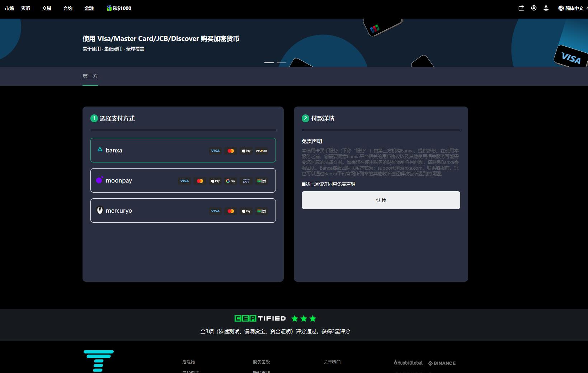The image size is (588, 373).
Task: Open the 合约 menu
Action: coord(68,8)
